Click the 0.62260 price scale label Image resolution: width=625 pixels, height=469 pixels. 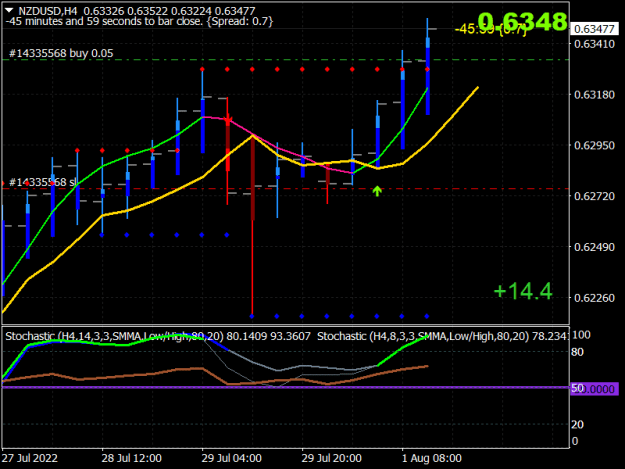594,298
